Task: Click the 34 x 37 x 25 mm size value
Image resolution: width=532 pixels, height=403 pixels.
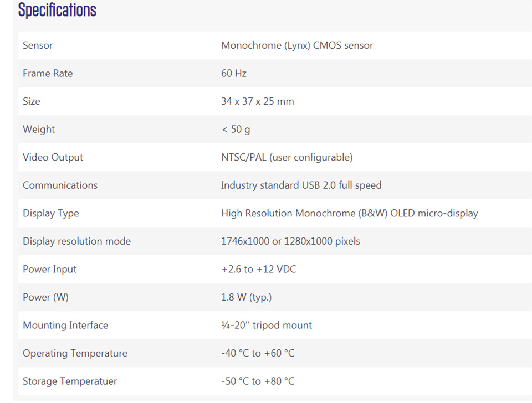Action: pyautogui.click(x=258, y=101)
